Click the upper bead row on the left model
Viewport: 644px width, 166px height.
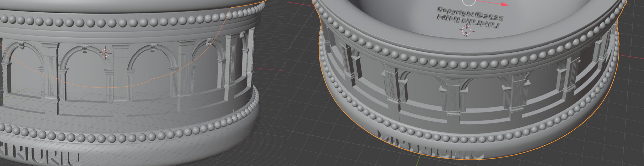coord(125,22)
